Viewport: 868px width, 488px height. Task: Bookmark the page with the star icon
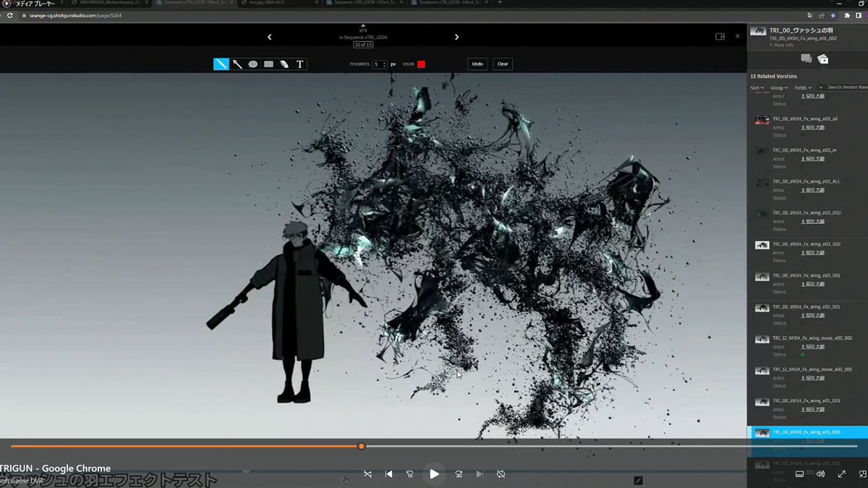[x=833, y=14]
